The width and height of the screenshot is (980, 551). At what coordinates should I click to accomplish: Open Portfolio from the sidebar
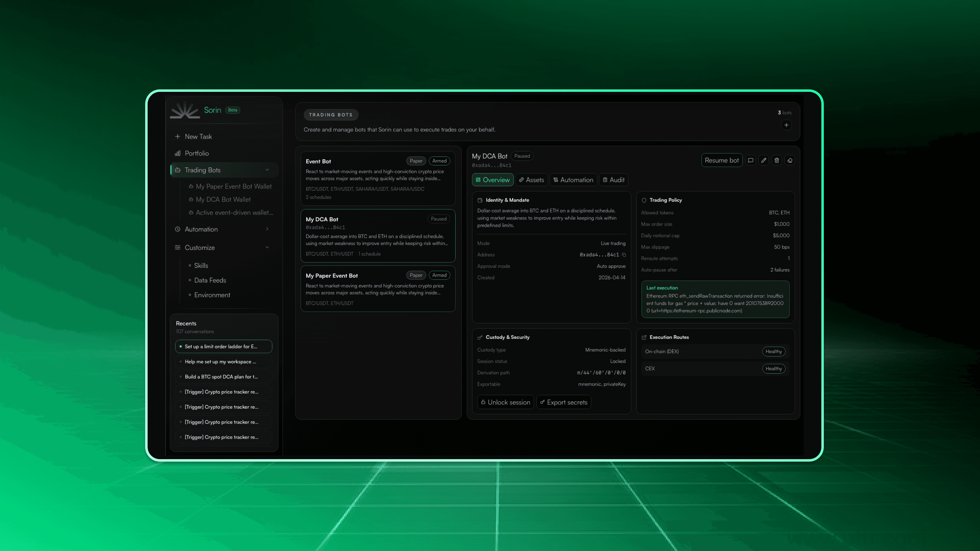click(197, 153)
